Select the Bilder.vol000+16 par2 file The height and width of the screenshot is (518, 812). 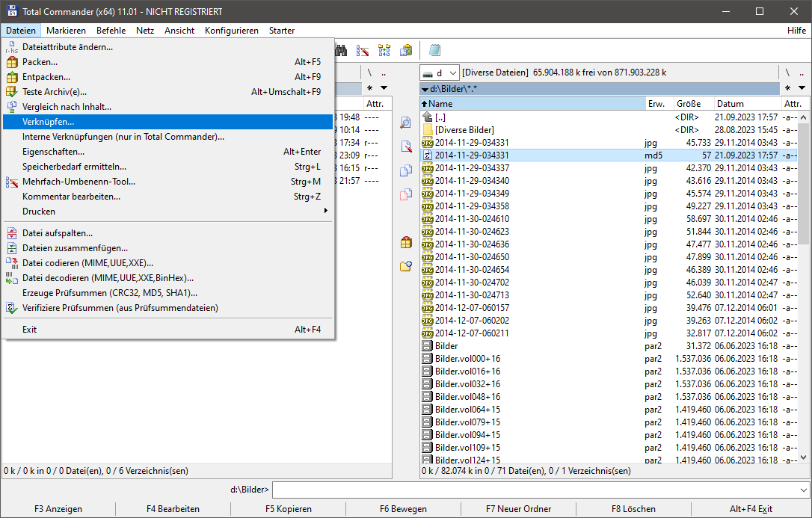(609, 359)
